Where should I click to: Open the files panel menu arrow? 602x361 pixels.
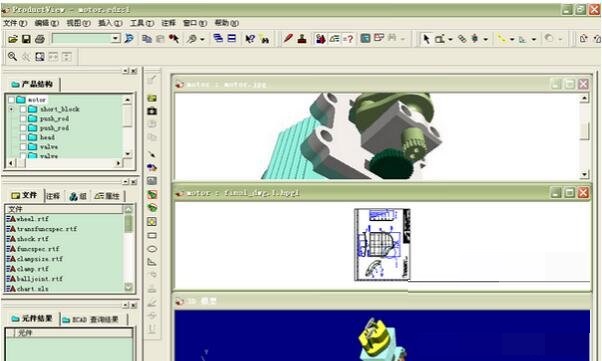coord(126,182)
